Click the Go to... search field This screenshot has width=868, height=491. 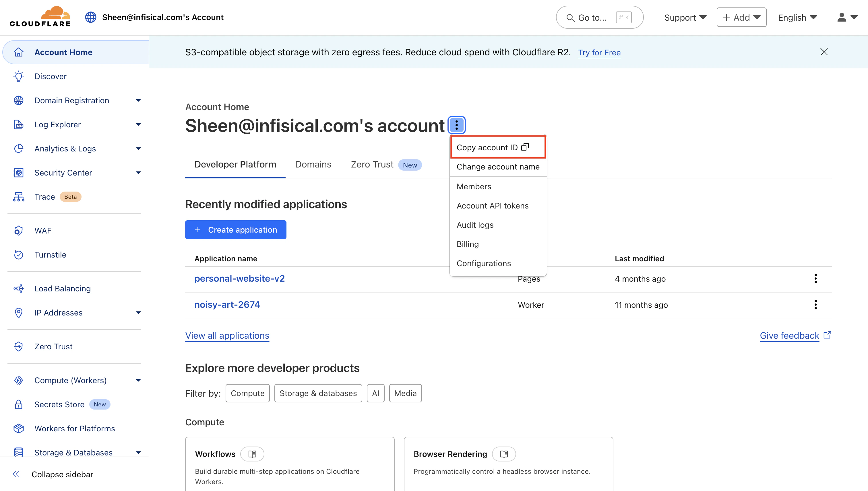pos(600,17)
